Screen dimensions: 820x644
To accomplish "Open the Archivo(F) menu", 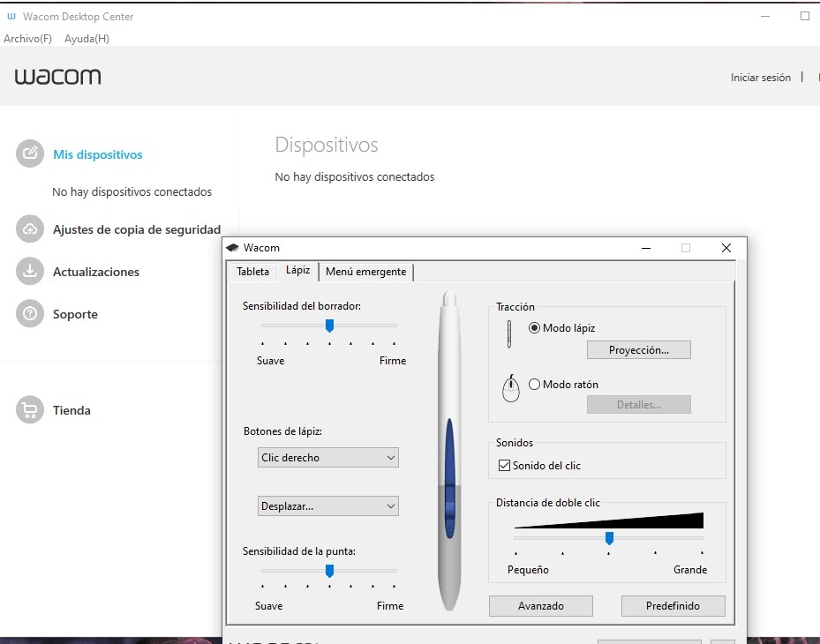I will (27, 39).
